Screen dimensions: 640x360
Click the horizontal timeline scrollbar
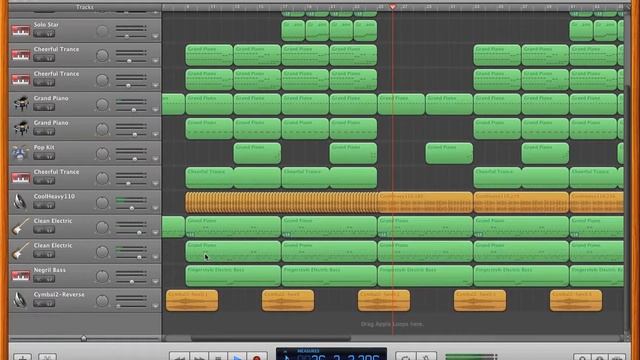(271, 338)
